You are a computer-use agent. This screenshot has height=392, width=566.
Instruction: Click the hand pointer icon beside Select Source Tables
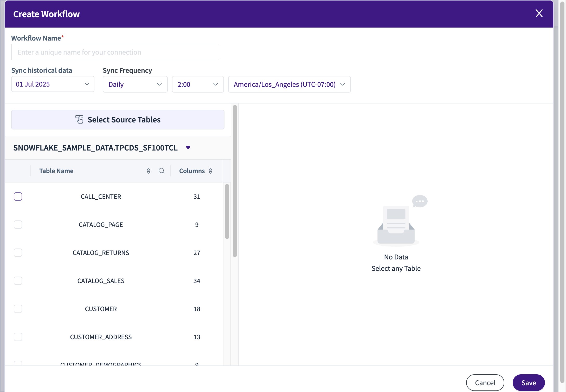click(x=80, y=120)
